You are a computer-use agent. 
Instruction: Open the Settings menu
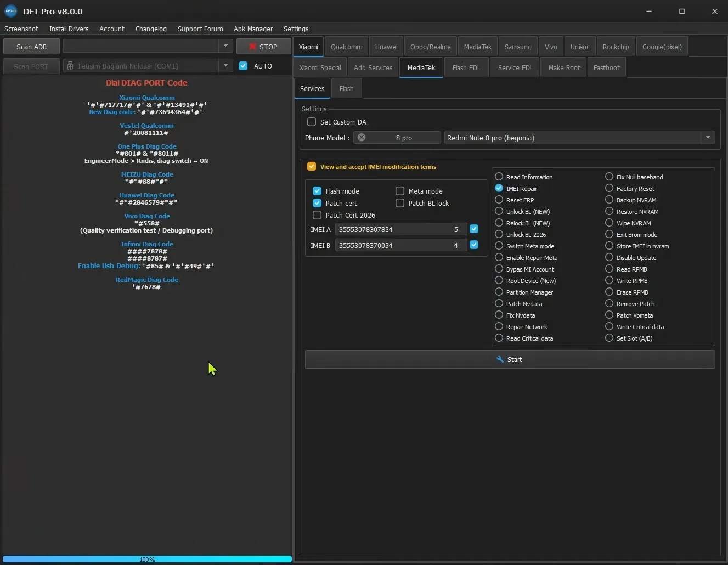[296, 29]
